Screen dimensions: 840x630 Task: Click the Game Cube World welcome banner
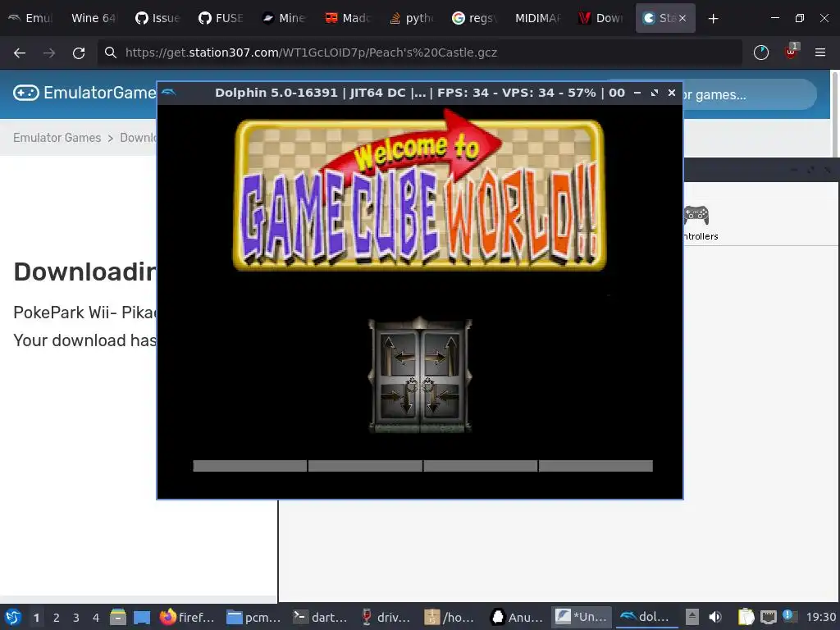coord(420,189)
